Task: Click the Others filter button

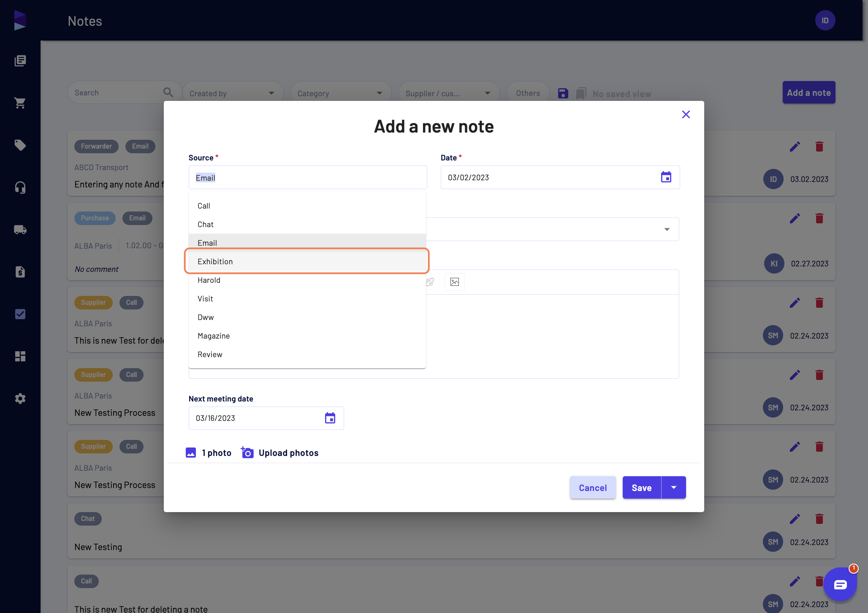Action: (528, 93)
